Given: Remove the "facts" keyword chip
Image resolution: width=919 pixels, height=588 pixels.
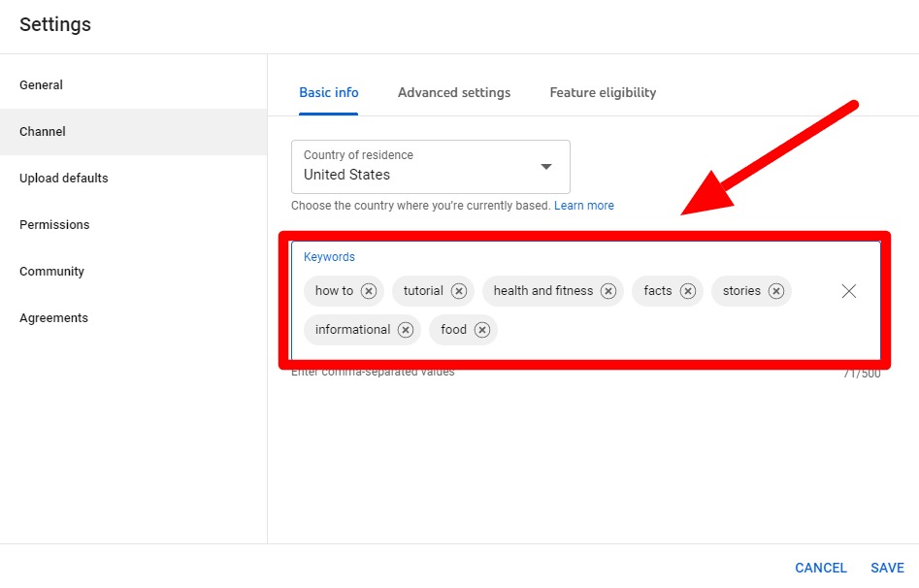Looking at the screenshot, I should tap(688, 291).
